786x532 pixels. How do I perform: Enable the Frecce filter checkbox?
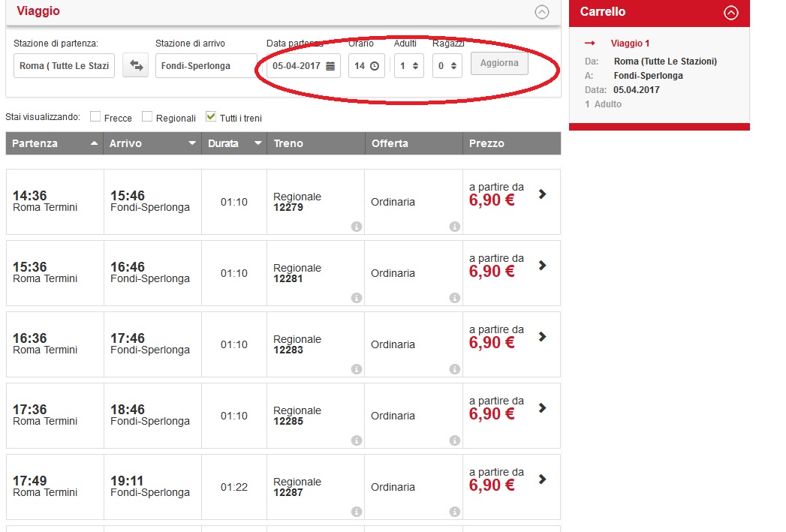coord(95,116)
